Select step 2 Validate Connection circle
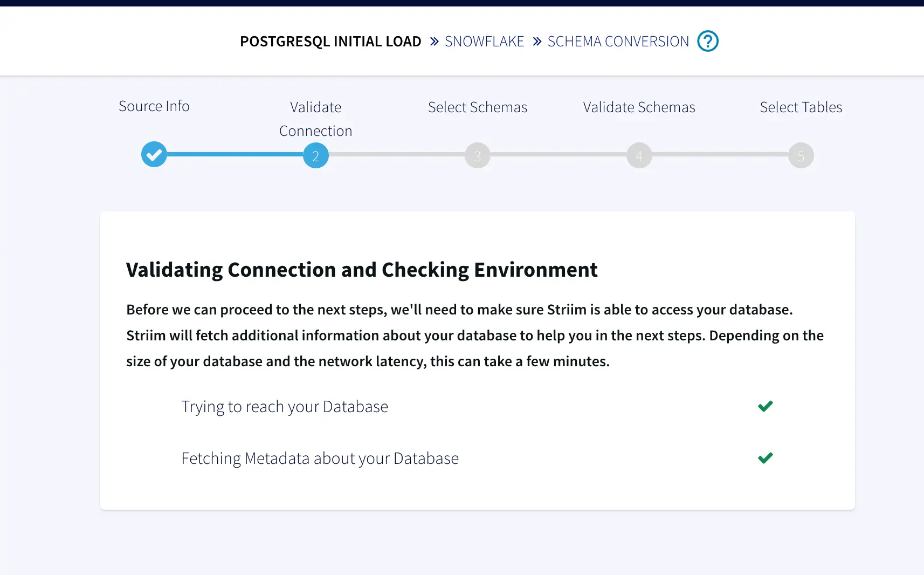Image resolution: width=924 pixels, height=575 pixels. [316, 155]
